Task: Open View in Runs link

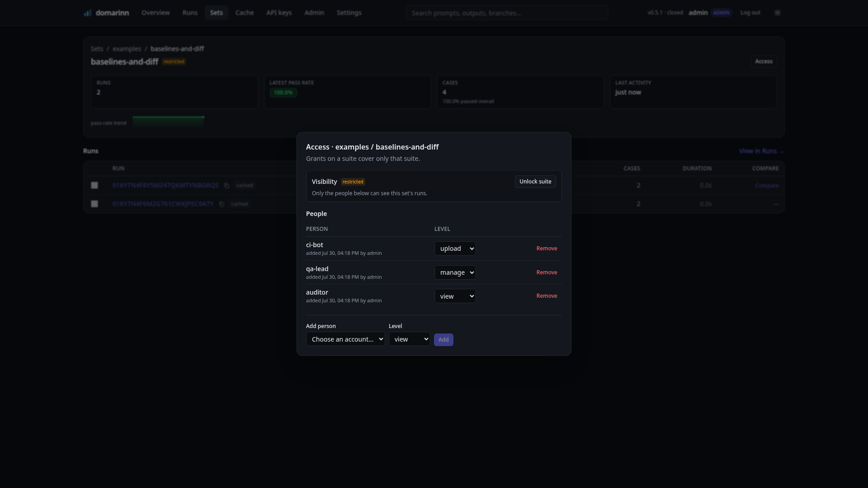Action: tap(761, 151)
